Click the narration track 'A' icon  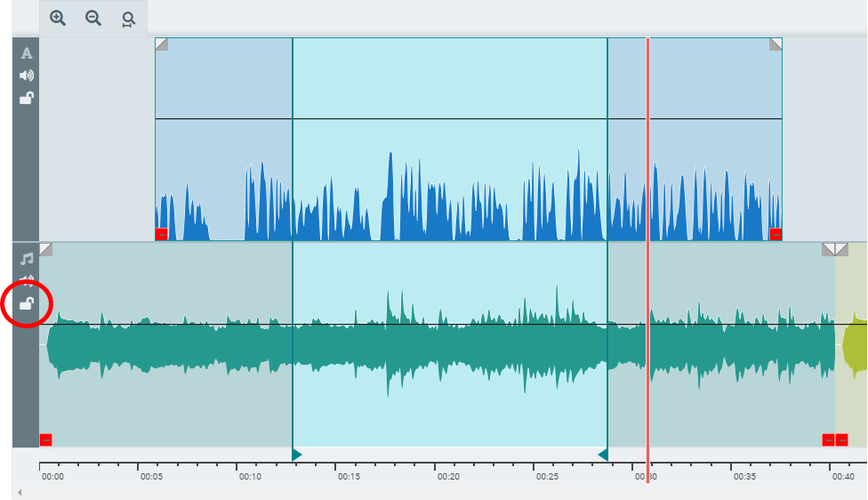27,53
